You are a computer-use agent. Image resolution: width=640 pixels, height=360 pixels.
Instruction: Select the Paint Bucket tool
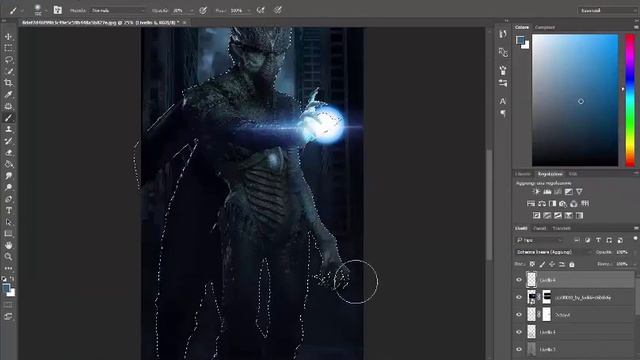coord(8,164)
